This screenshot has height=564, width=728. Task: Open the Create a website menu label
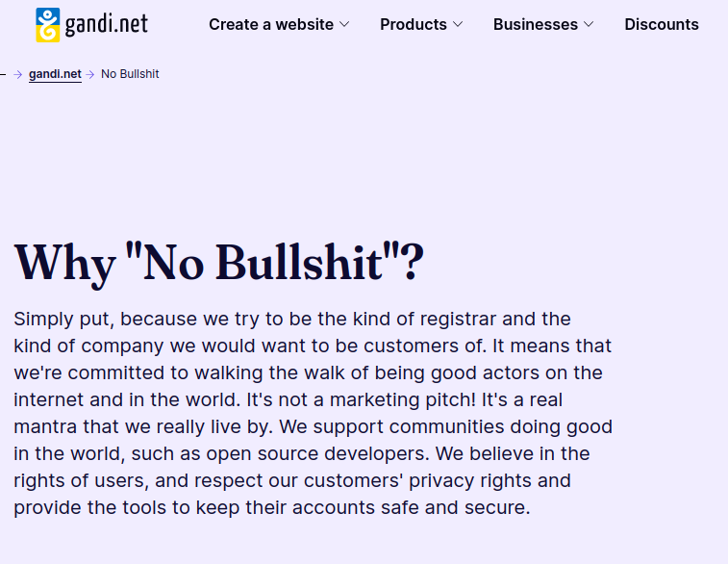click(x=271, y=25)
